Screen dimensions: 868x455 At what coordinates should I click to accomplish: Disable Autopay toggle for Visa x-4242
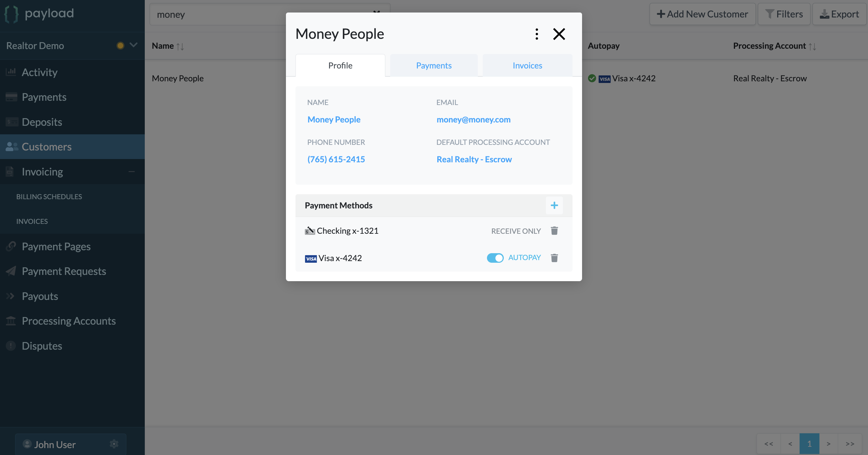tap(495, 258)
